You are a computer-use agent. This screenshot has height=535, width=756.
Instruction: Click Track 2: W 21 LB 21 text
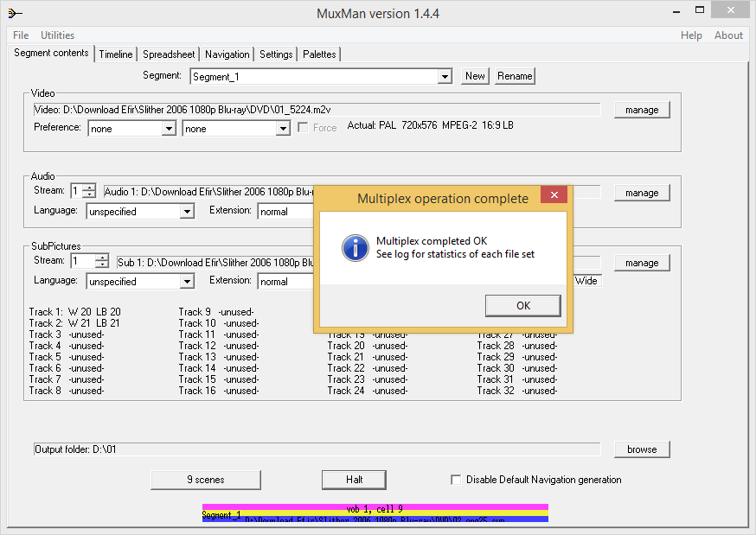point(74,323)
